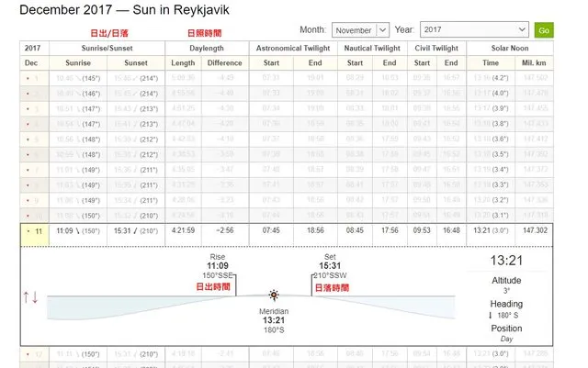Click the End header under Civil Twilight
The height and width of the screenshot is (368, 588).
tap(451, 63)
